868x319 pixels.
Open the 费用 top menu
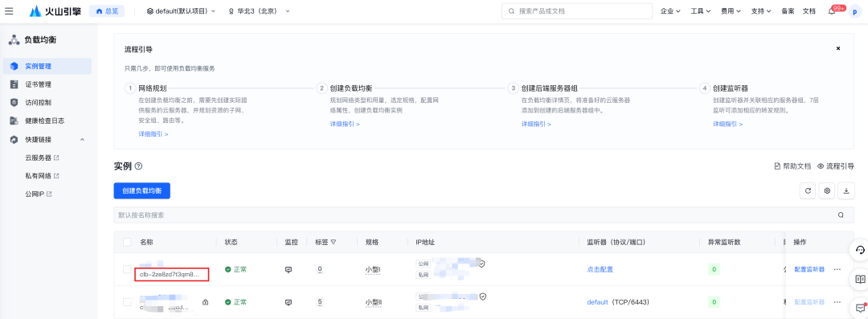click(731, 11)
